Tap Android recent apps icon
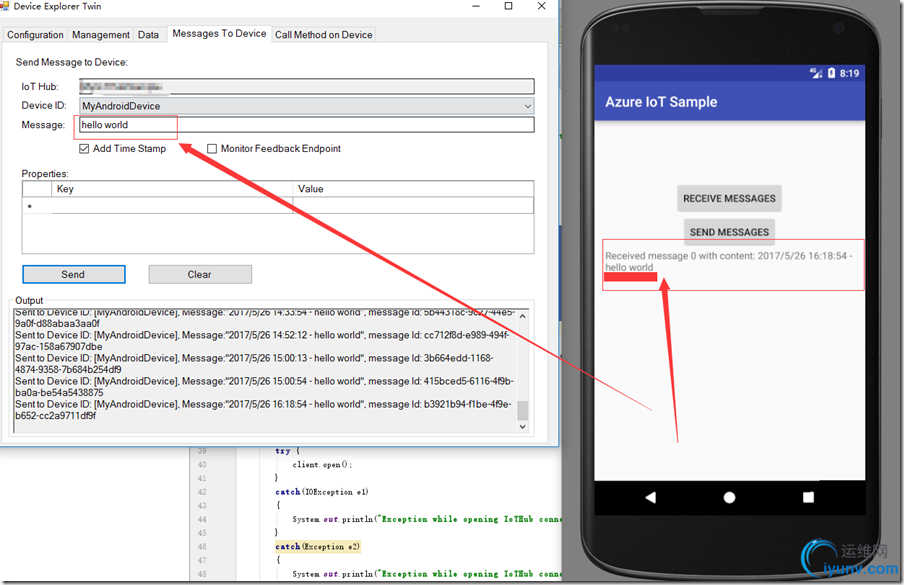The image size is (904, 585). (808, 497)
